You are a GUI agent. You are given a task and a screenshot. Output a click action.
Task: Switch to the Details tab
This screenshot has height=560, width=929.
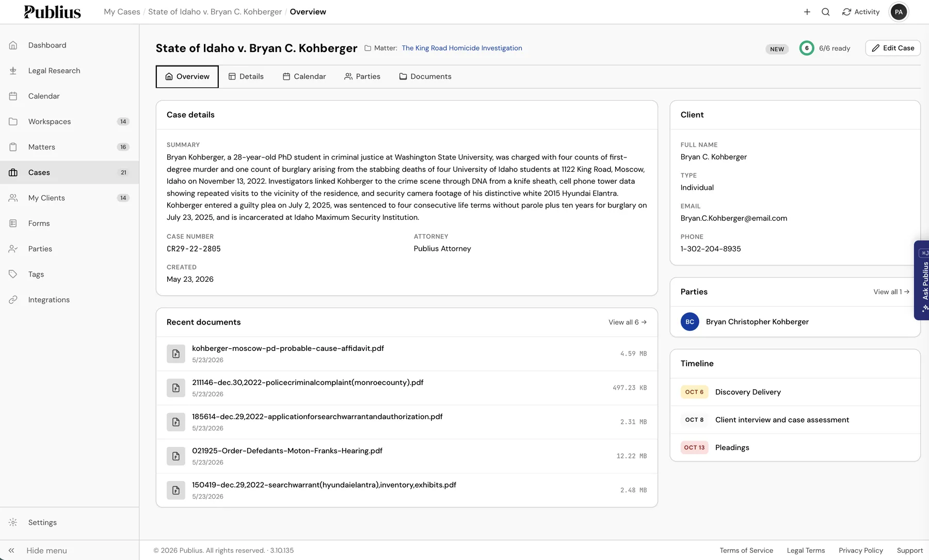click(x=246, y=76)
